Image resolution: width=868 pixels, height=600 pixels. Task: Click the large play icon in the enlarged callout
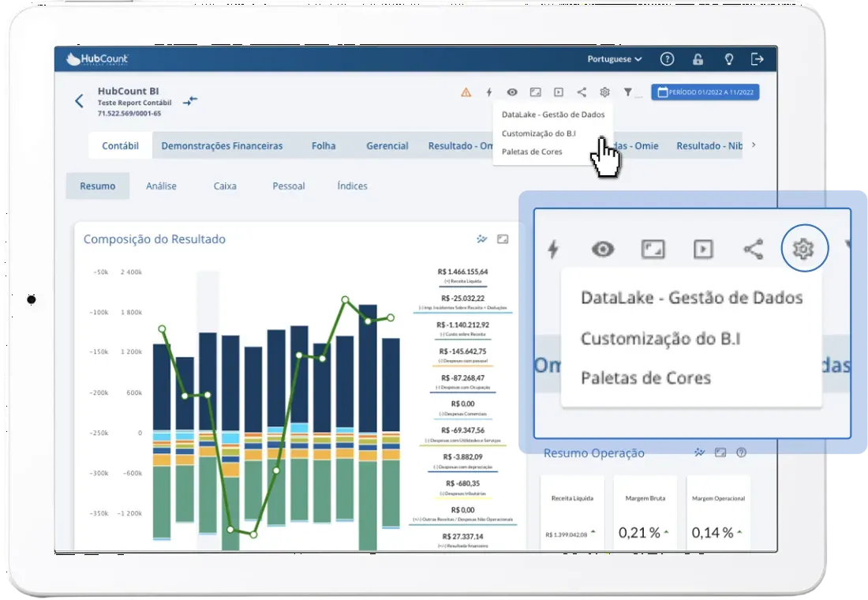703,249
